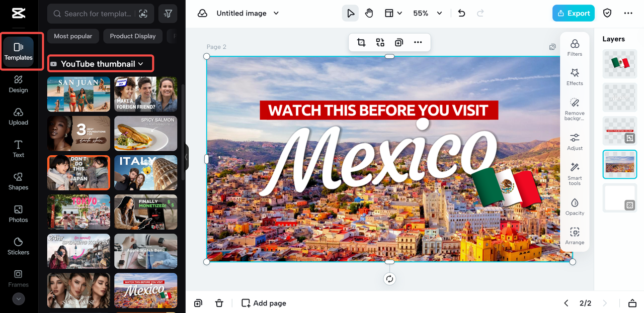The width and height of the screenshot is (644, 313).
Task: Open the Opacity control
Action: coord(575,206)
